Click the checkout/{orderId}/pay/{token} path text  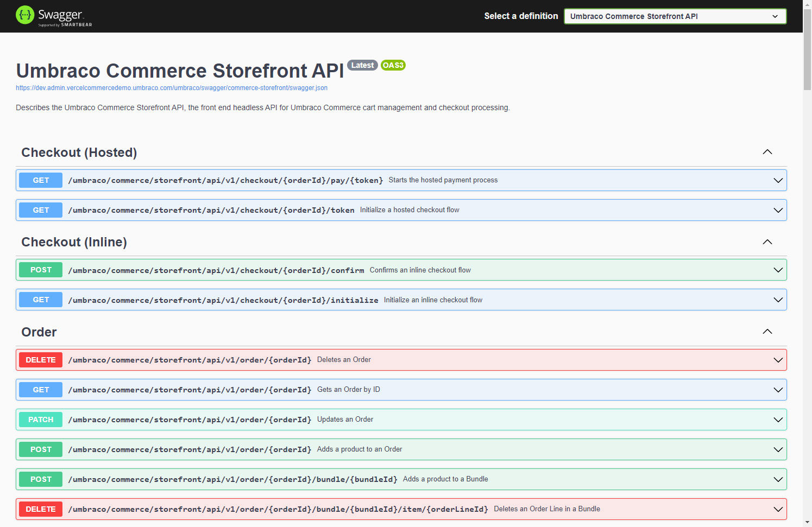click(x=225, y=180)
